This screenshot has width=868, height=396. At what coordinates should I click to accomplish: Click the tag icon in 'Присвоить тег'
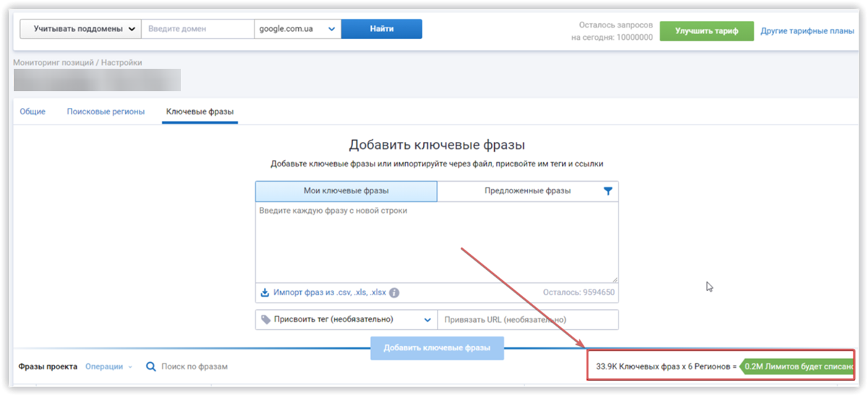(x=265, y=319)
